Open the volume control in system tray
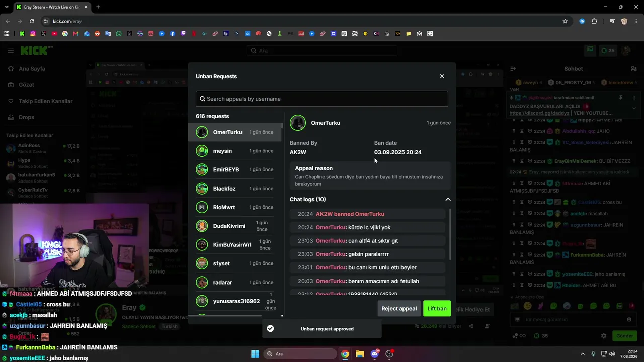644x362 pixels. [x=612, y=354]
